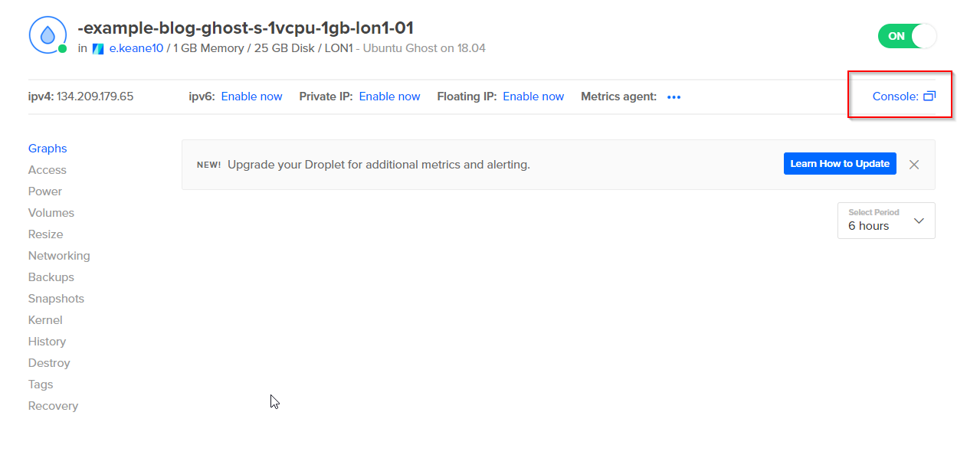Open the Select Period dropdown
The image size is (980, 468).
(x=887, y=221)
